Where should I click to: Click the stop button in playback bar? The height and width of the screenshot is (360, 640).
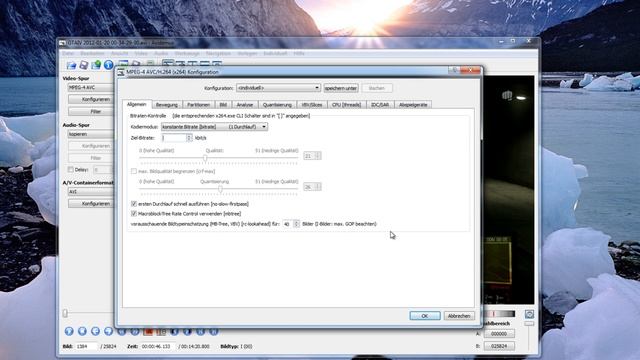pyautogui.click(x=82, y=331)
